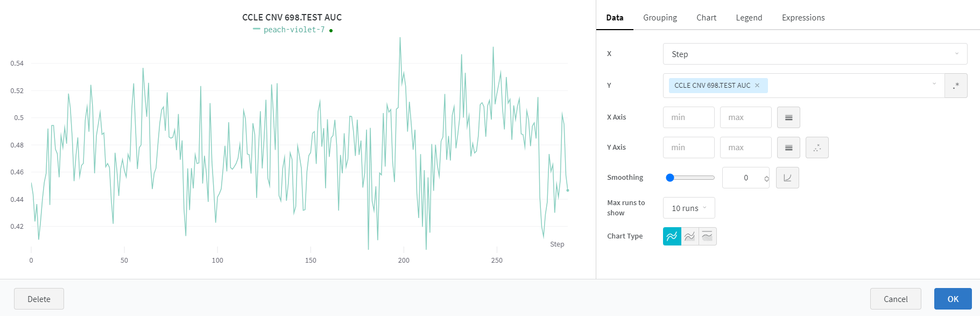Expand the Y metric selector dropdown
Screen dimensions: 980x316
pos(934,84)
